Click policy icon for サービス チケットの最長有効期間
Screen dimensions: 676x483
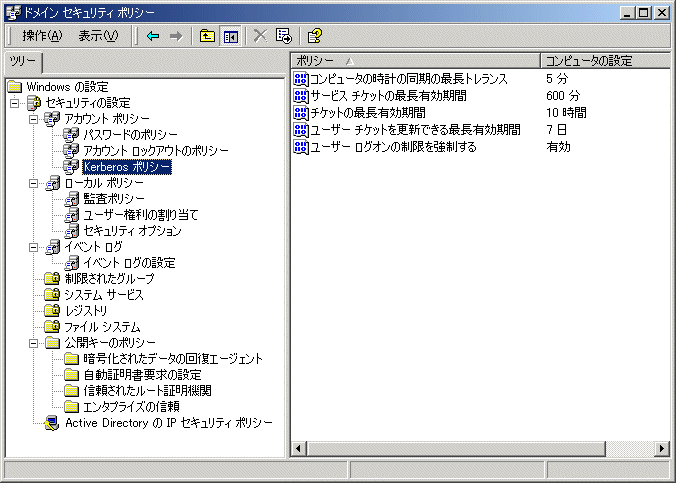(x=300, y=96)
